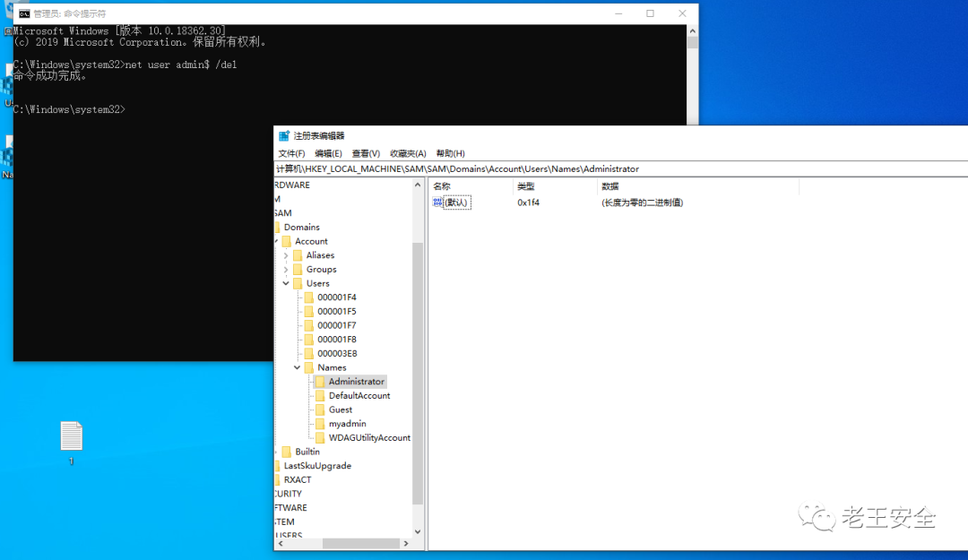968x560 pixels.
Task: Click folder icon of Guest key
Action: coord(320,410)
